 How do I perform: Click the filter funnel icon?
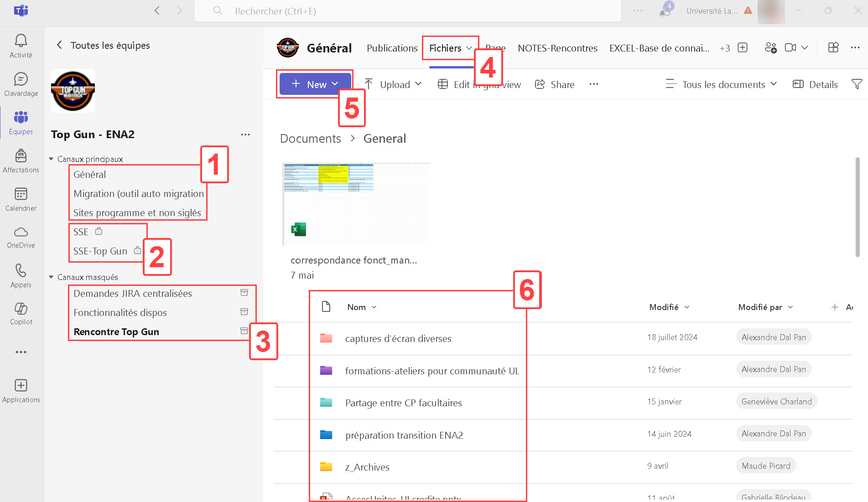pos(857,84)
